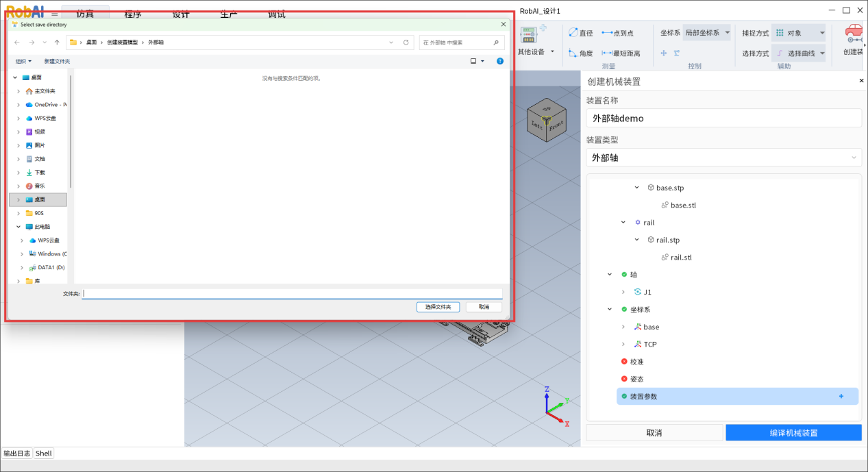
Task: Click the red status icon beside 姿态
Action: pyautogui.click(x=624, y=379)
